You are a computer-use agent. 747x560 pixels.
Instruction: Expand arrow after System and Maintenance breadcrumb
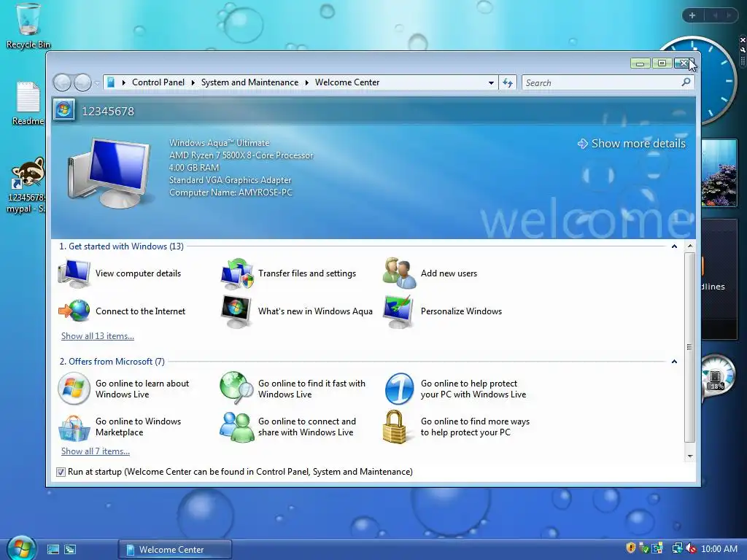tap(307, 82)
